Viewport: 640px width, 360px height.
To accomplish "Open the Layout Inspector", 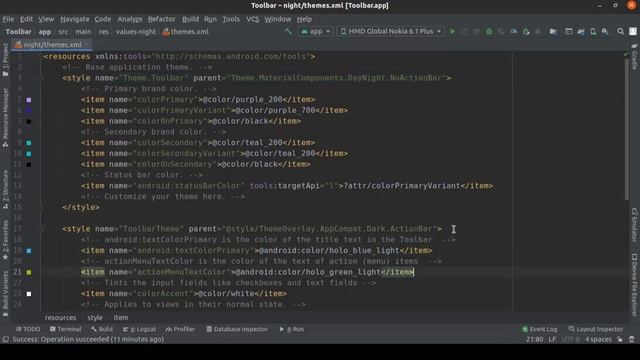I will [x=596, y=329].
